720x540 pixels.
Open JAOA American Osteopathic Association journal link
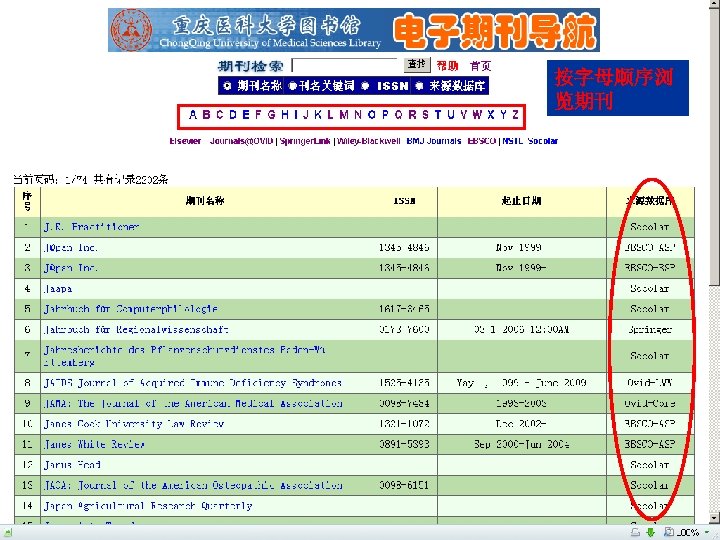point(193,485)
